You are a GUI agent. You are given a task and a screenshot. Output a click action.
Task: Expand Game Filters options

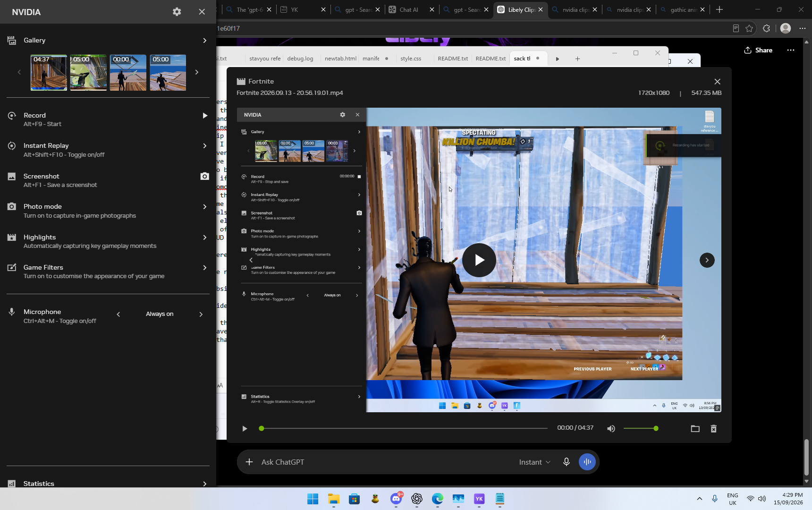pyautogui.click(x=204, y=268)
